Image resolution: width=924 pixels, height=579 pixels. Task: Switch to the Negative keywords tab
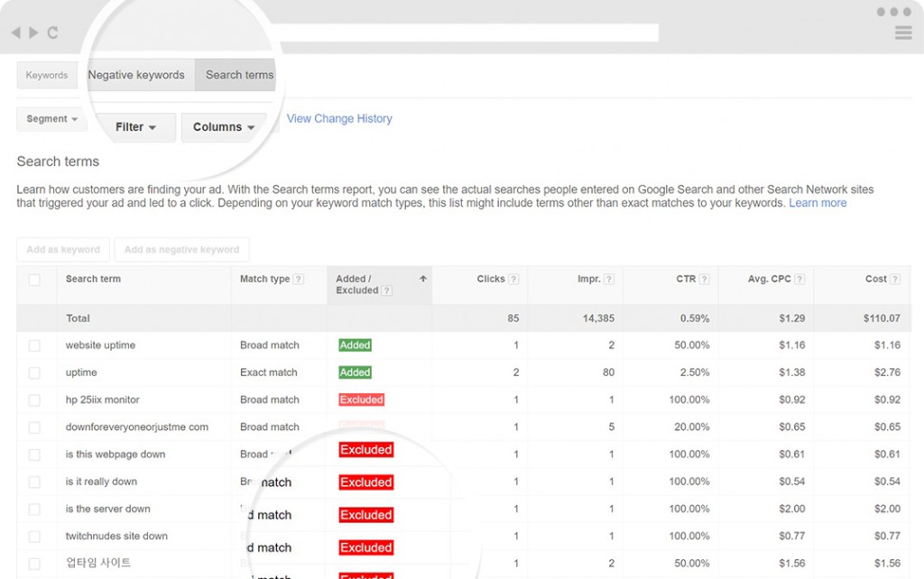point(136,75)
